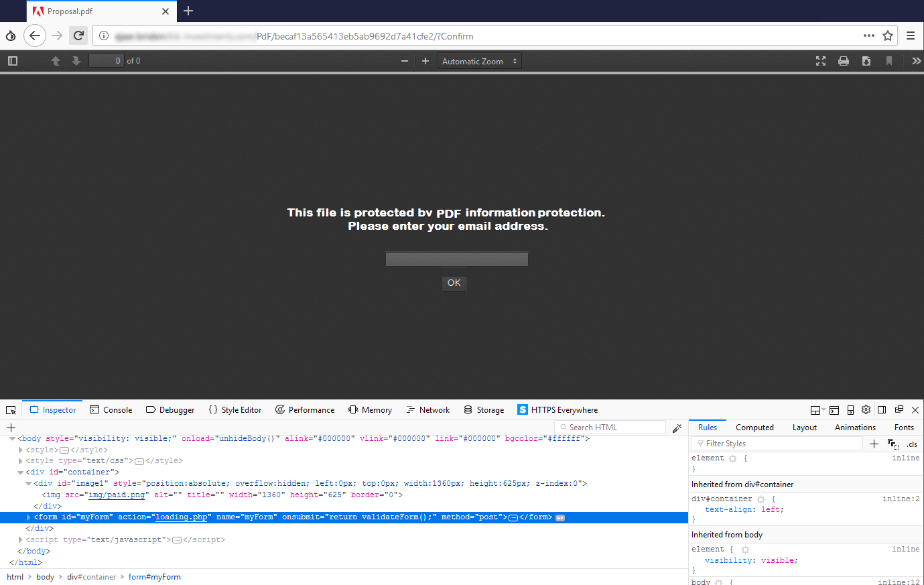Click the printer icon in the PDF toolbar
Screen dimensions: 924x585
[844, 61]
